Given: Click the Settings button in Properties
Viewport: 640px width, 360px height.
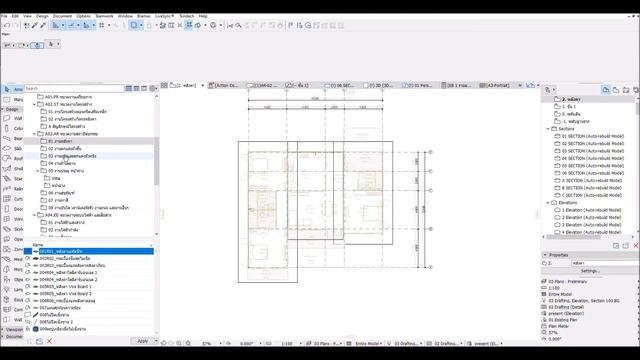Looking at the screenshot, I should click(590, 271).
